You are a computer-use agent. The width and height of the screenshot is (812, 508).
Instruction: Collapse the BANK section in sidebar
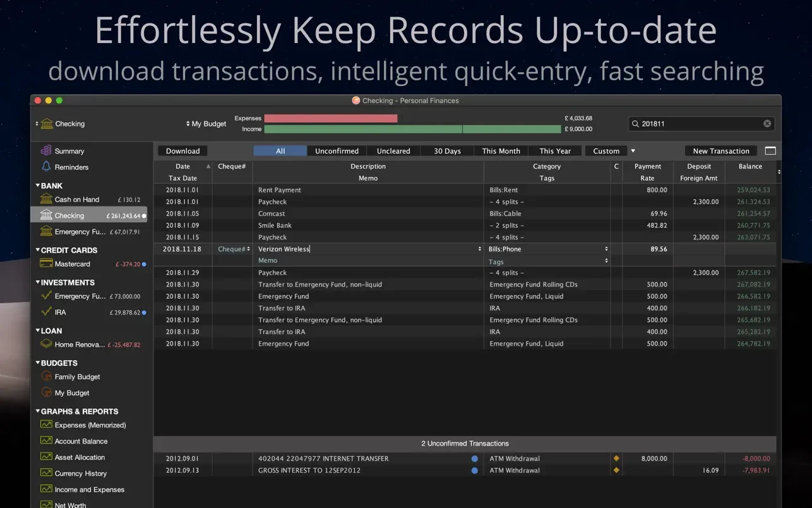coord(37,186)
